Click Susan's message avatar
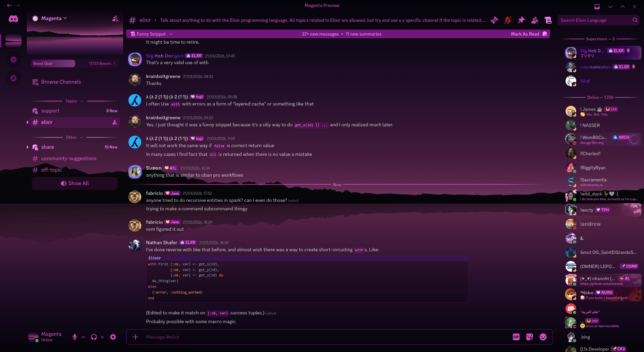Image resolution: width=644 pixels, height=352 pixels. click(135, 172)
